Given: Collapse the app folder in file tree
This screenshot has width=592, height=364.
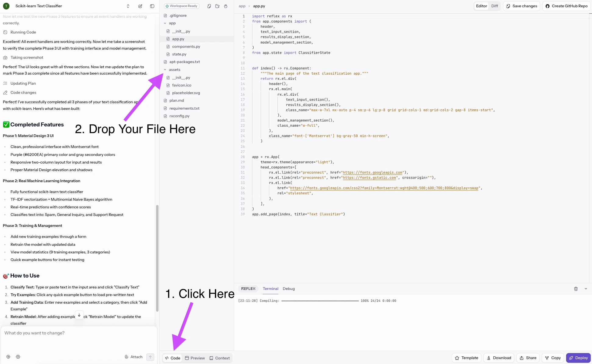Looking at the screenshot, I should [165, 23].
